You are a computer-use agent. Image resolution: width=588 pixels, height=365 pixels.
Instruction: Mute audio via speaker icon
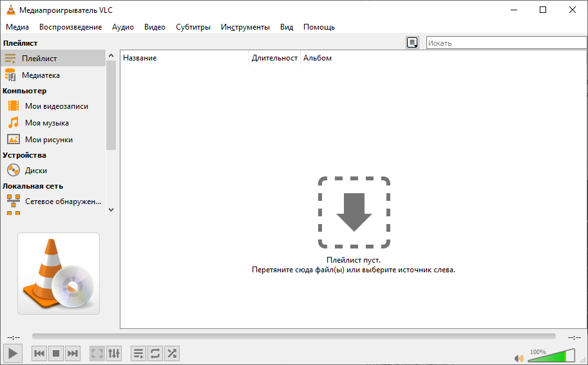(x=518, y=359)
